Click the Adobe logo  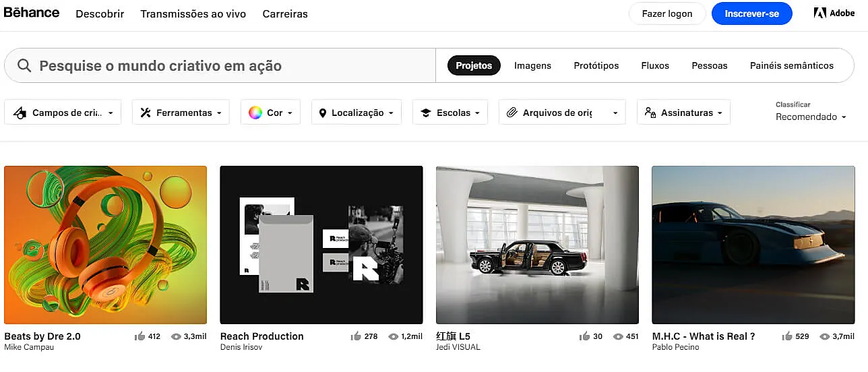[834, 13]
